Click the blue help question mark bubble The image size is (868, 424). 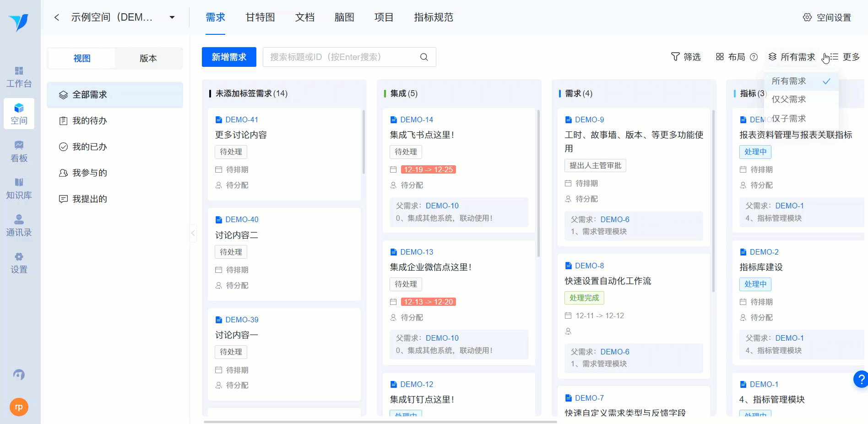click(861, 379)
